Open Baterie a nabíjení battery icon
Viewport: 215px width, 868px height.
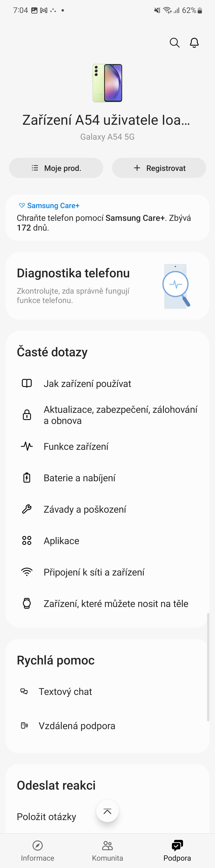pyautogui.click(x=27, y=478)
